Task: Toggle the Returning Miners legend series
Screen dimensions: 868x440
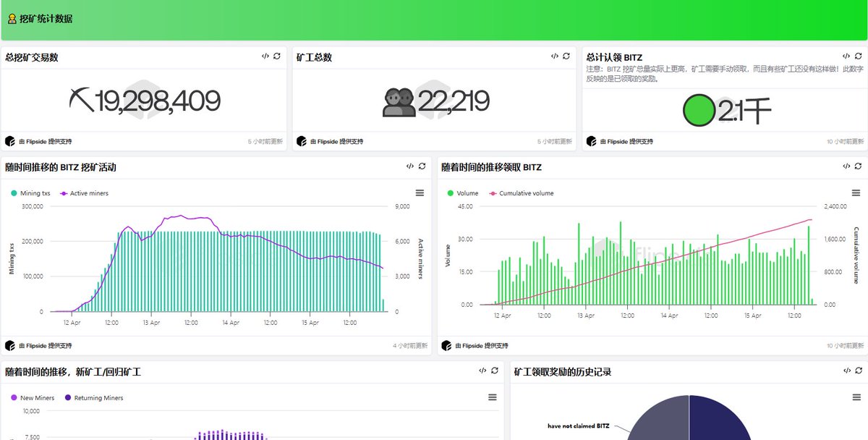Action: coord(94,397)
